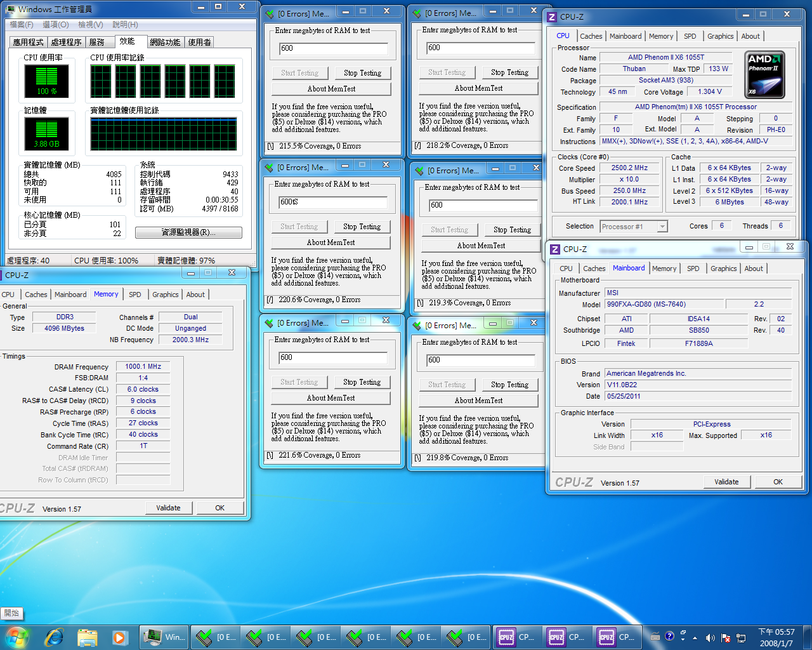Click RAM megabytes field in 219.3% MemTest window
This screenshot has width=812, height=650.
click(483, 206)
